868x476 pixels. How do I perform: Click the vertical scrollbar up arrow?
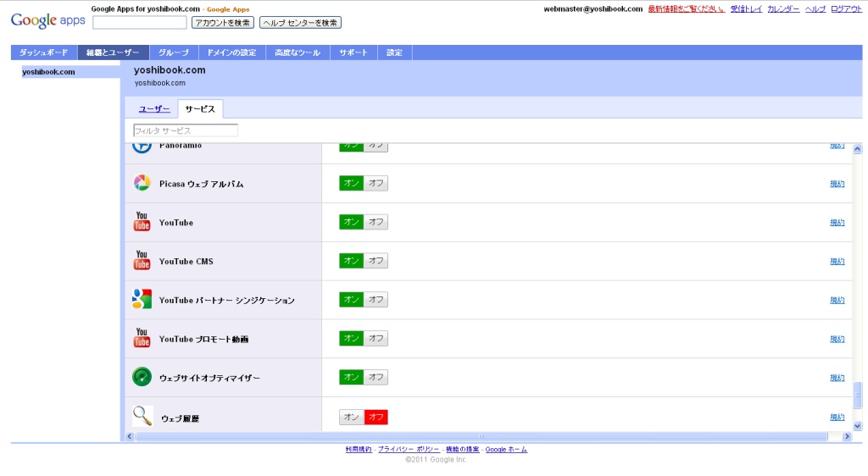pos(858,149)
